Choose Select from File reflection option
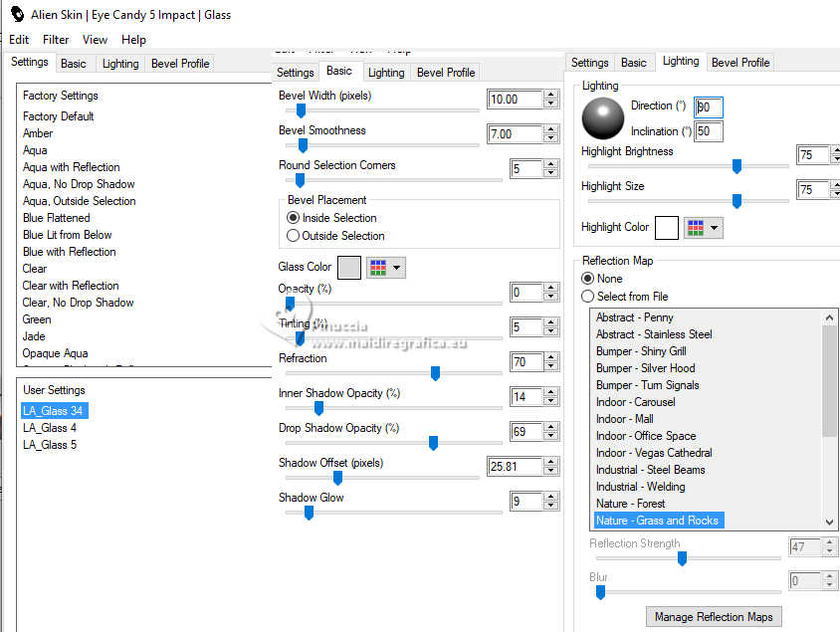 tap(624, 297)
